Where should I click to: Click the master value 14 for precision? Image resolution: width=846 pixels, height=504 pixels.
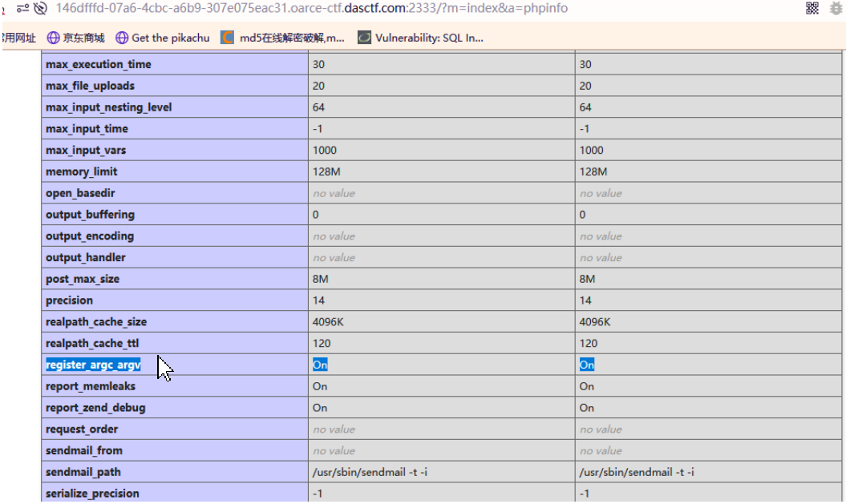(585, 300)
